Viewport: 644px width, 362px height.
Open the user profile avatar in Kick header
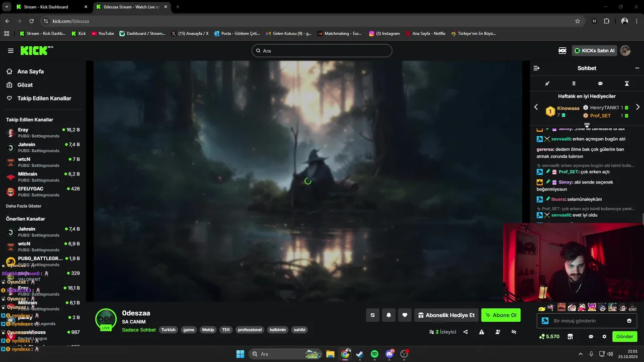click(x=625, y=51)
